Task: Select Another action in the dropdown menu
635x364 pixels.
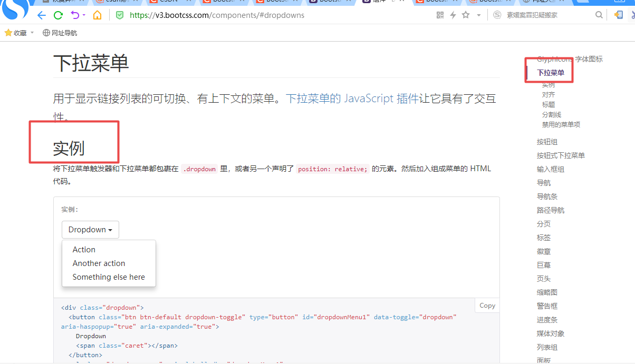Action: (x=99, y=263)
